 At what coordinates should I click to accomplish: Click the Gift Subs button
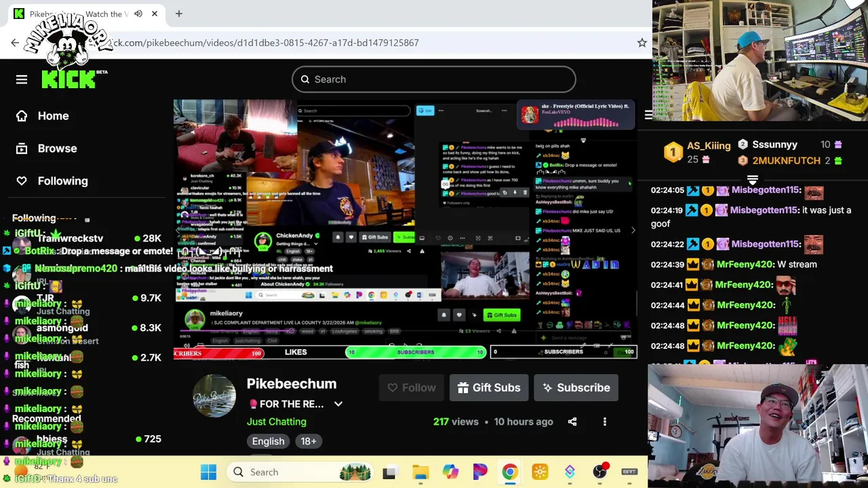(x=489, y=388)
